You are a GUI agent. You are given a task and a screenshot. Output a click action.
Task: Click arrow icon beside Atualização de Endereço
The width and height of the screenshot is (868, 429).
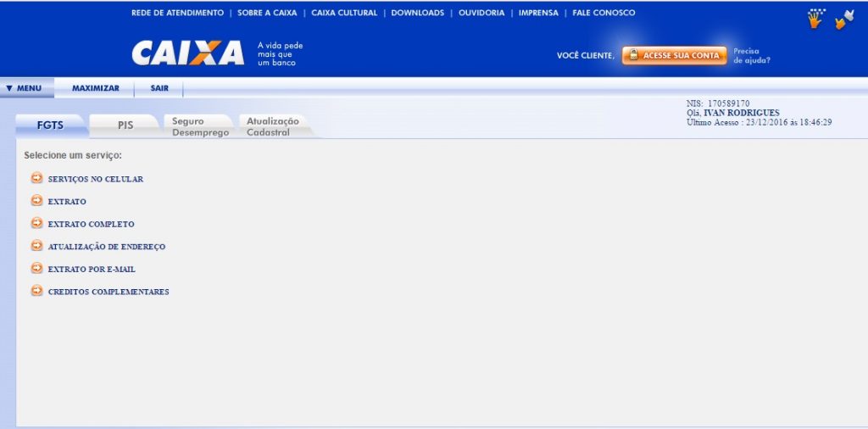point(36,246)
